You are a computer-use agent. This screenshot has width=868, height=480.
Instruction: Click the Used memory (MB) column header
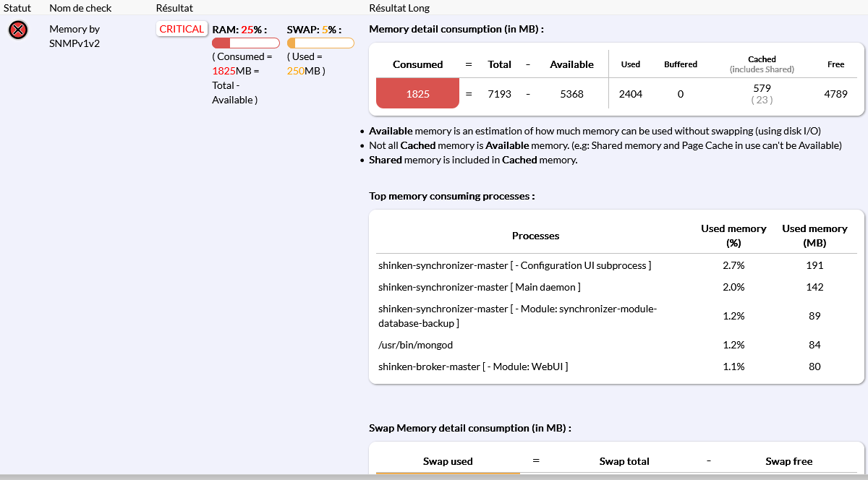pyautogui.click(x=814, y=236)
